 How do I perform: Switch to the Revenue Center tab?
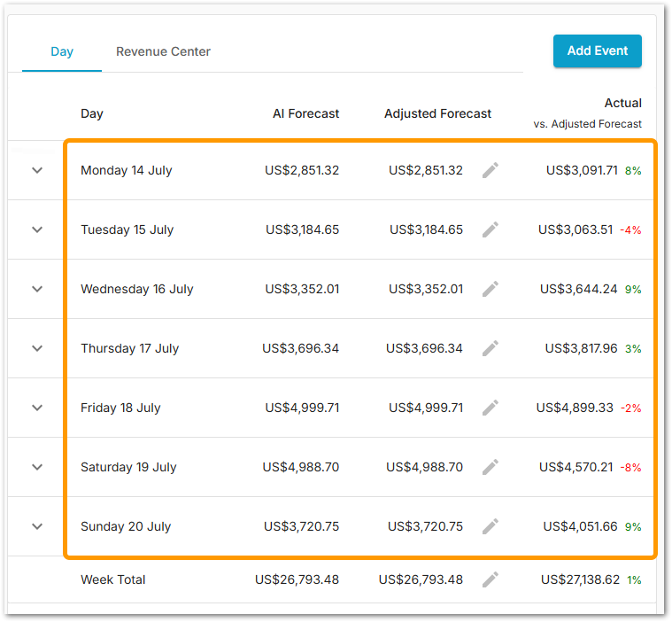[x=163, y=51]
